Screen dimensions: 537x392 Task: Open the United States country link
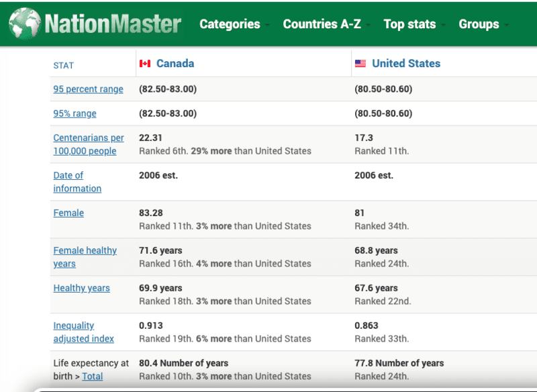406,63
